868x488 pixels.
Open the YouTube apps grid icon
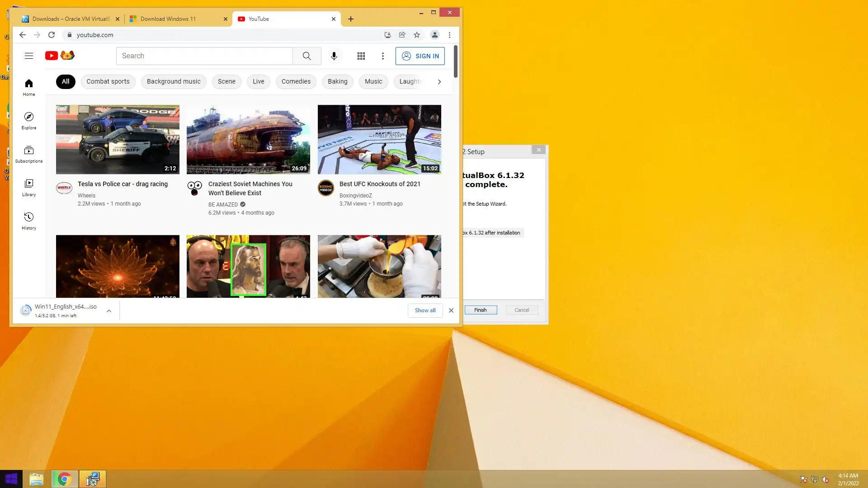coord(361,56)
